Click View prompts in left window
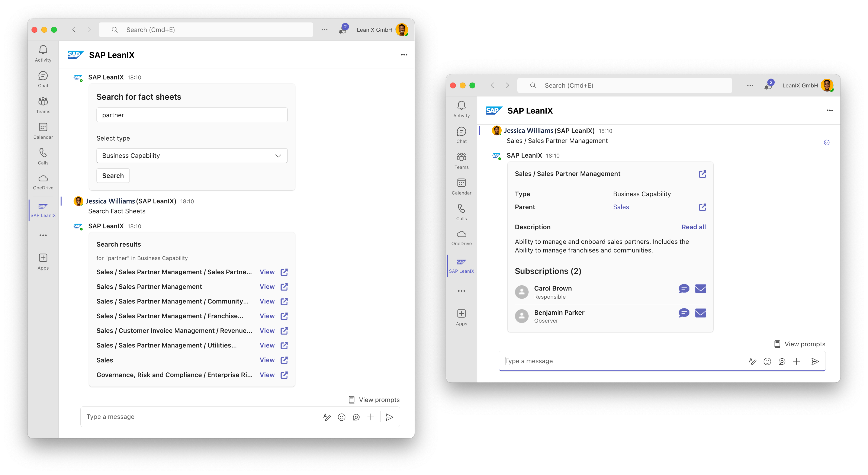This screenshot has height=475, width=868. (374, 399)
